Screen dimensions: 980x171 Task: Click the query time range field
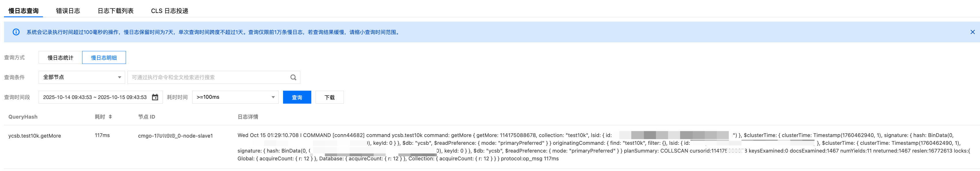click(x=95, y=97)
